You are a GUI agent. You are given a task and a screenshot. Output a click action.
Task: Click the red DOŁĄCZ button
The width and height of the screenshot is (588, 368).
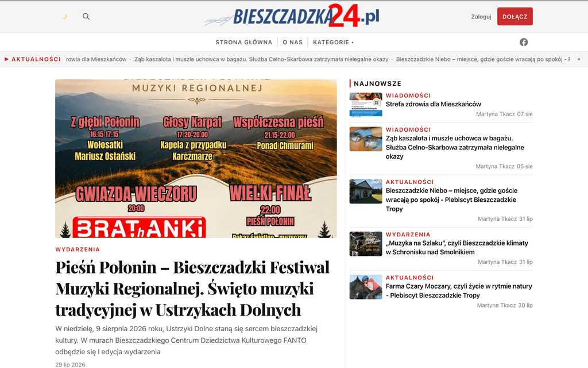pyautogui.click(x=515, y=17)
